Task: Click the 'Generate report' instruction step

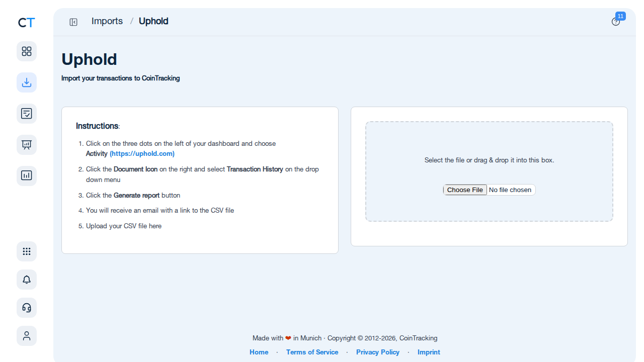Action: (x=133, y=195)
